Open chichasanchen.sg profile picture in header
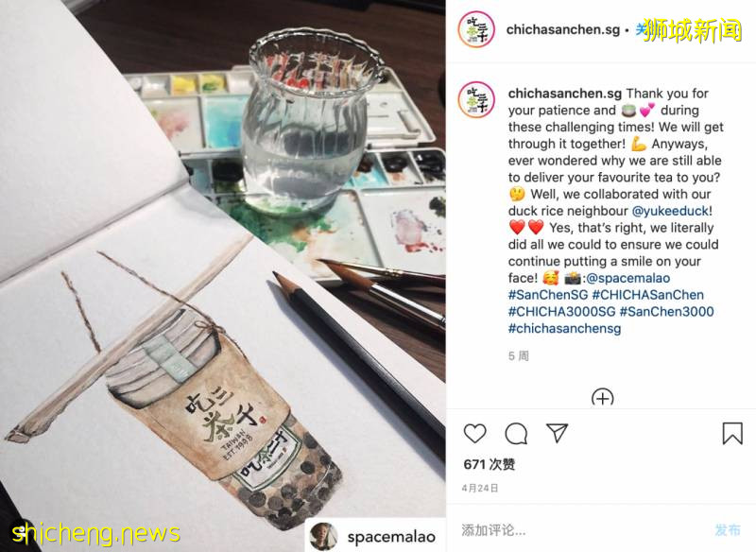Image resolution: width=756 pixels, height=552 pixels. pyautogui.click(x=476, y=29)
